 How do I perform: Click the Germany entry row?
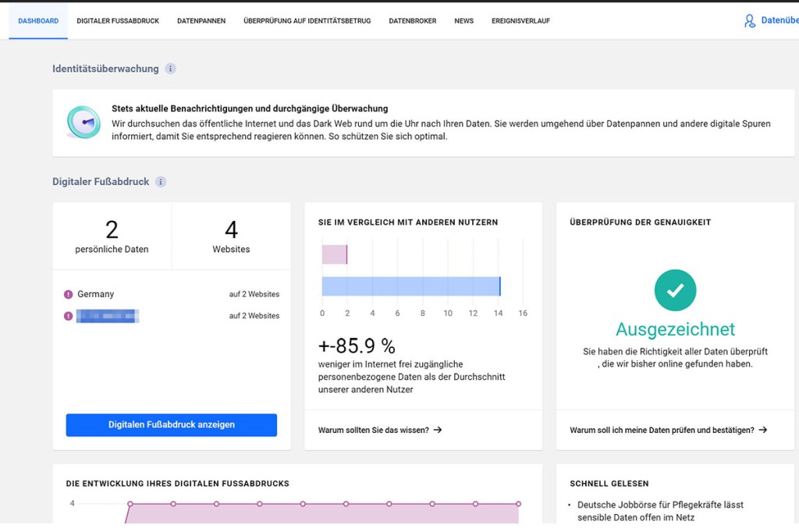[172, 295]
